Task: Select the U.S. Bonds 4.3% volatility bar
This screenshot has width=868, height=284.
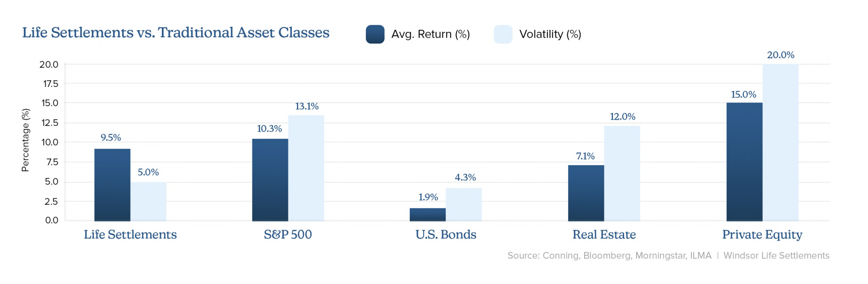Action: point(464,204)
